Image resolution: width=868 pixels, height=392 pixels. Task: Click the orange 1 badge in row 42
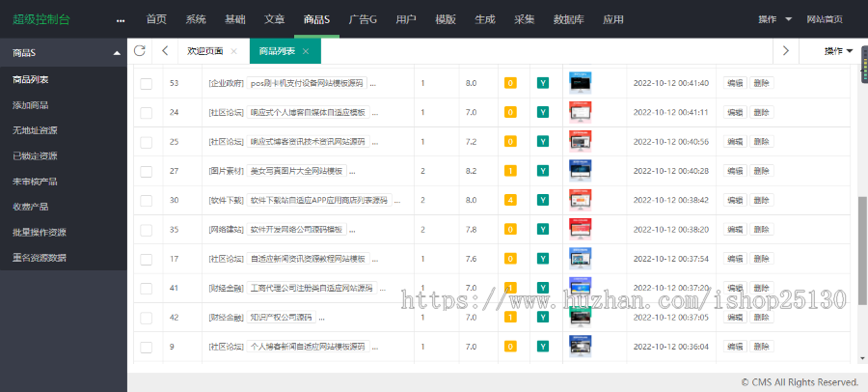coord(510,317)
